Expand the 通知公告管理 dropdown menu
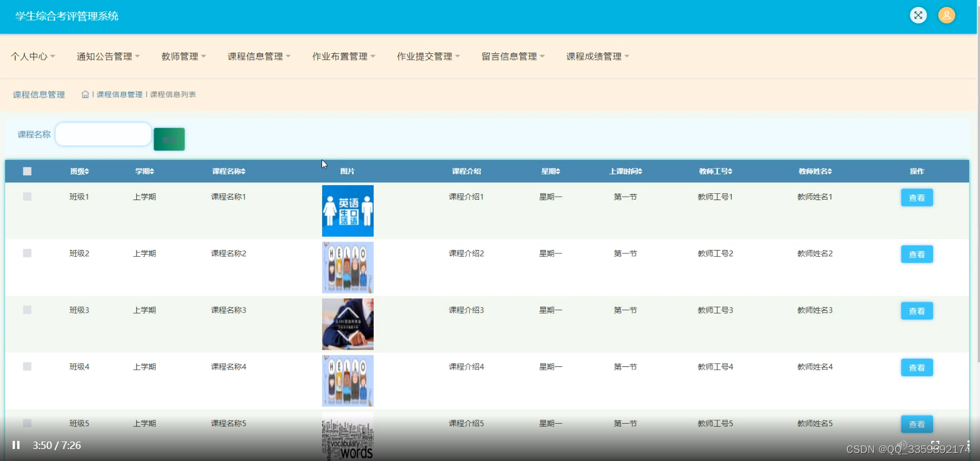Image resolution: width=980 pixels, height=461 pixels. click(108, 56)
